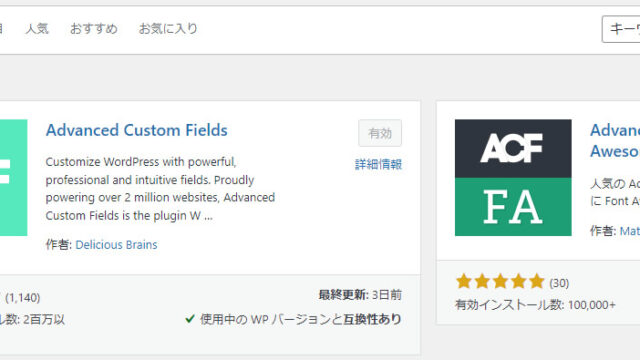Click the third gold rating star

[x=500, y=282]
